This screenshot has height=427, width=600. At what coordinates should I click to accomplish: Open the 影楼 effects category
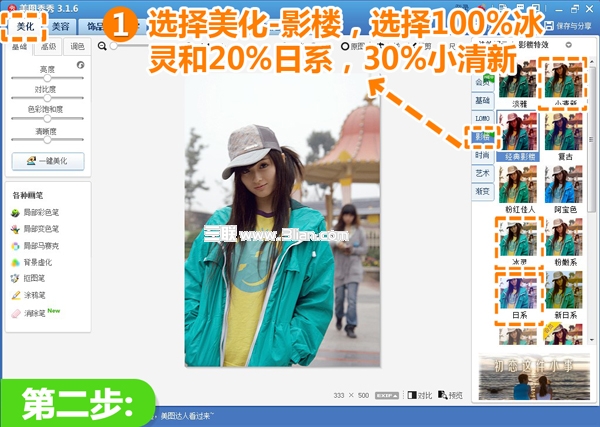[483, 137]
